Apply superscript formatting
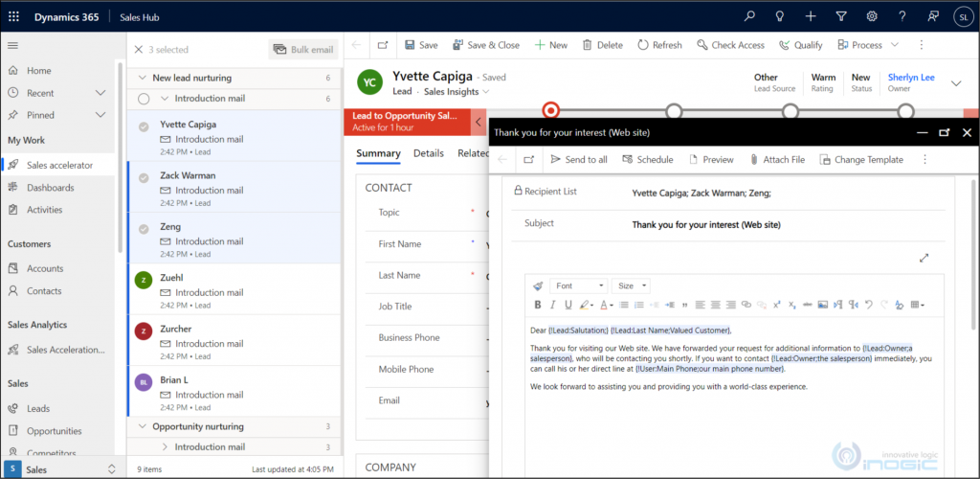 (777, 306)
